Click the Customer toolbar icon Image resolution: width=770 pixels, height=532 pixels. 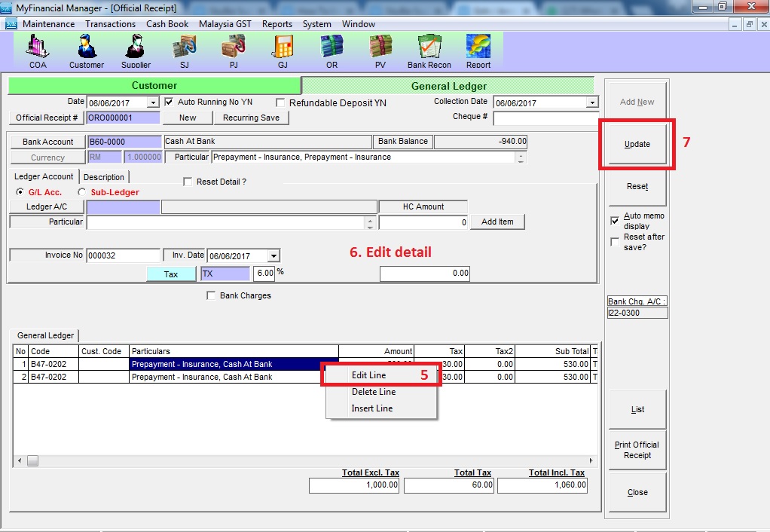point(87,50)
